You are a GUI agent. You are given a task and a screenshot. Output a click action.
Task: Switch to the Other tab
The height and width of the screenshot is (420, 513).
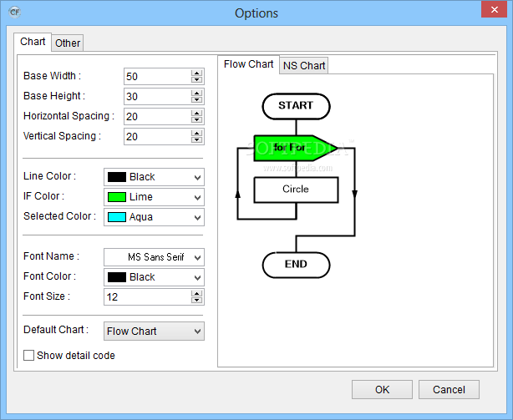click(68, 43)
